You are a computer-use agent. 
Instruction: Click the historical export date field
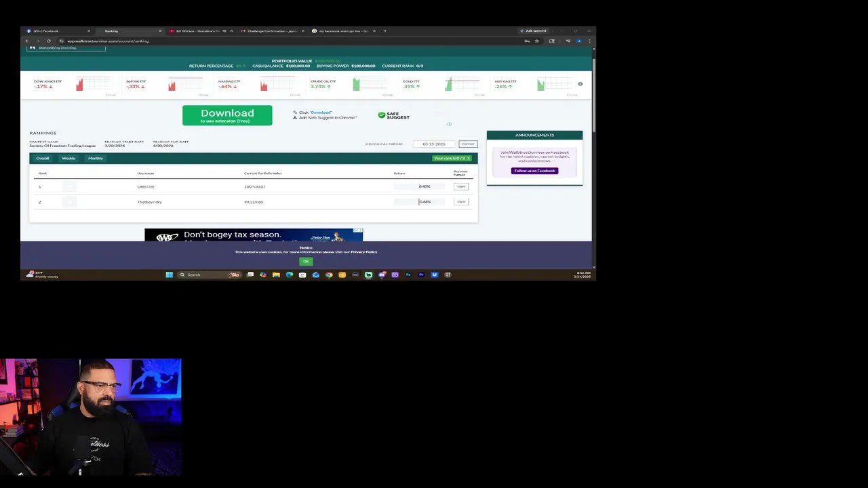pyautogui.click(x=434, y=144)
